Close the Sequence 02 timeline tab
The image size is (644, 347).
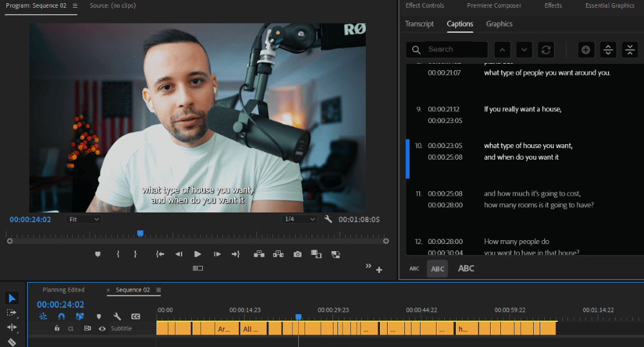coord(108,290)
